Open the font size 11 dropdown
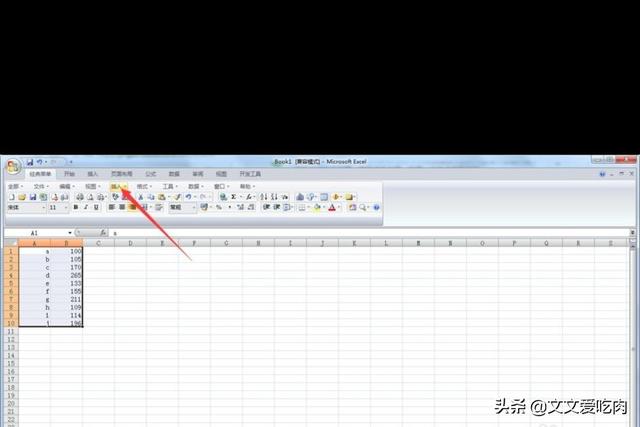The height and width of the screenshot is (427, 640). tap(66, 207)
